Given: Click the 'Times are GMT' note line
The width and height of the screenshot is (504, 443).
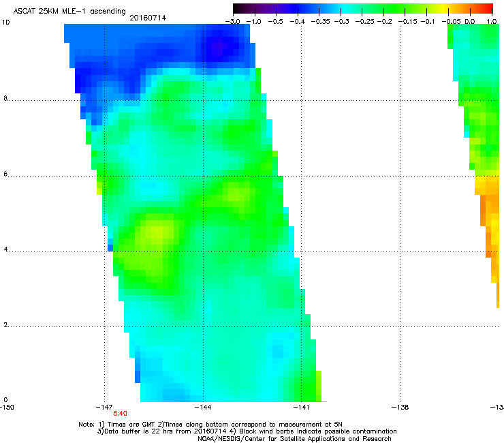Looking at the screenshot, I should click(210, 425).
